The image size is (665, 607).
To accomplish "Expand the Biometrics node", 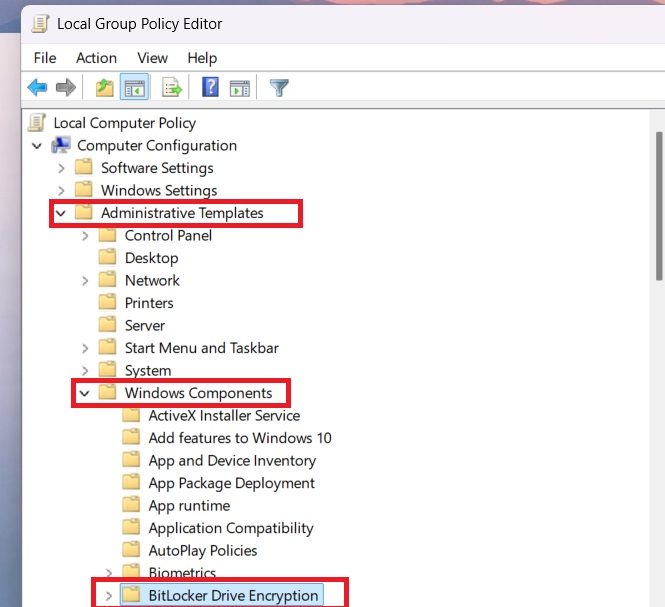I will click(109, 573).
